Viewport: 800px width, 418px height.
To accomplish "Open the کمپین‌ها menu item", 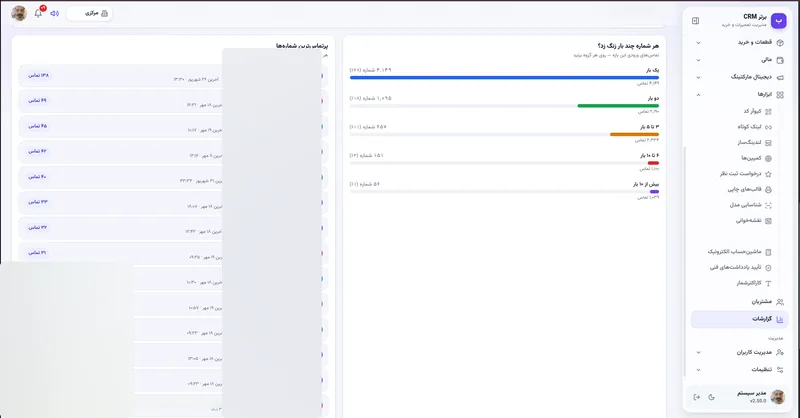I will pos(756,159).
